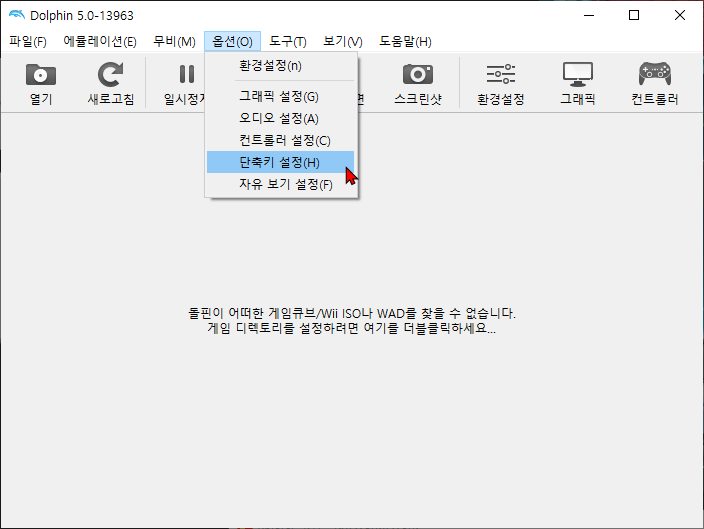Open the 보기(V) menu
This screenshot has width=704, height=529.
pos(343,41)
